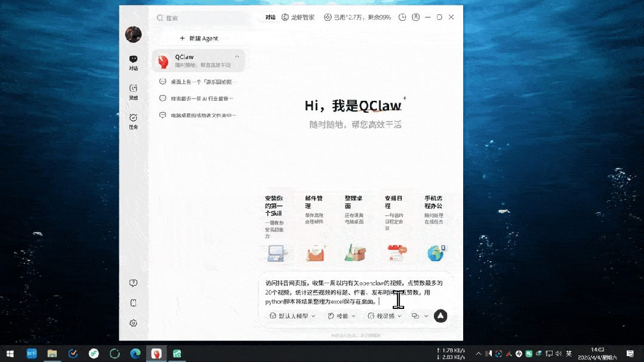Switch the 英 input method indicator
This screenshot has width=644, height=362.
pos(569,354)
